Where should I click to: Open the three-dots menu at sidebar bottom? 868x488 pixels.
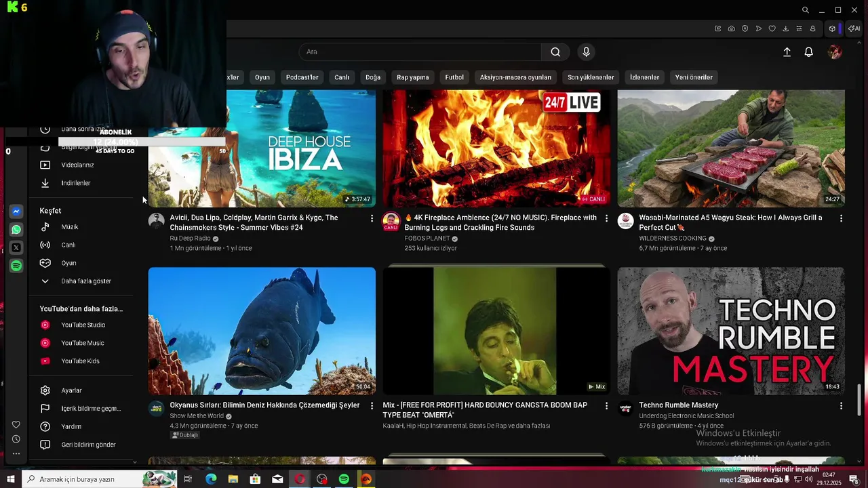pos(16,453)
